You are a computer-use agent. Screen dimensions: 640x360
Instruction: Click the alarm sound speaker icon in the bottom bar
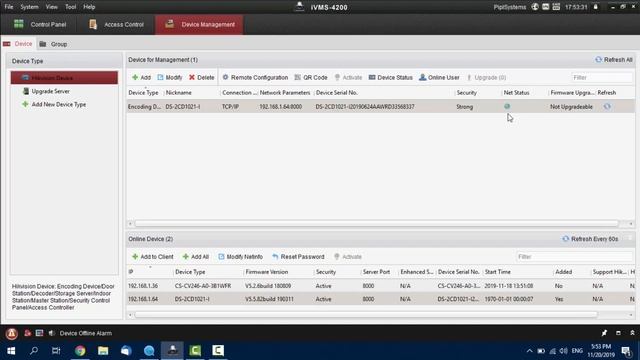coord(51,333)
